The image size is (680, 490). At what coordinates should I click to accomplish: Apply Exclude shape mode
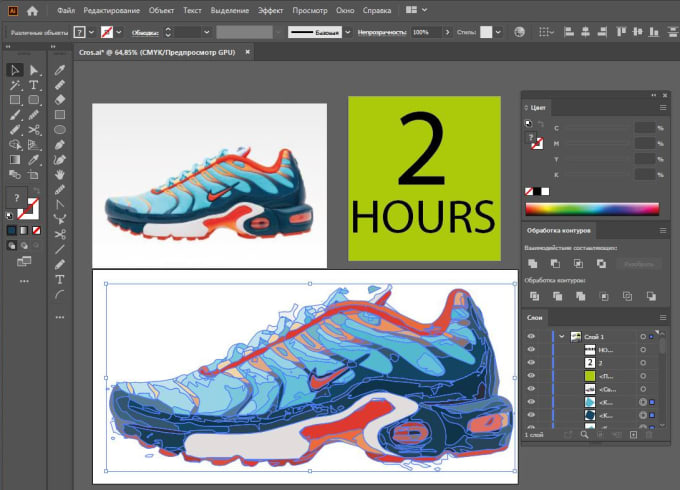[601, 264]
